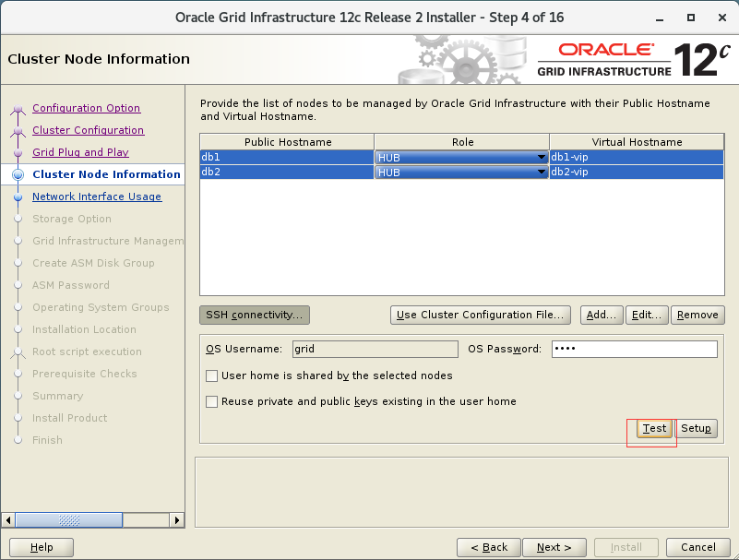Screen dimensions: 739x560
Task: Click the Finish step label
Action: (x=47, y=440)
